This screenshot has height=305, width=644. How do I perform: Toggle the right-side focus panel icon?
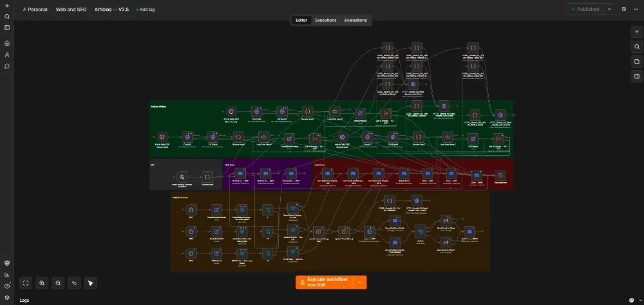637,77
